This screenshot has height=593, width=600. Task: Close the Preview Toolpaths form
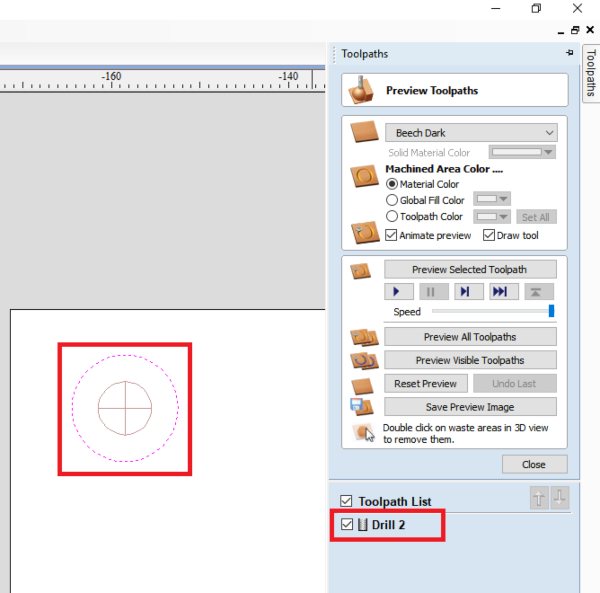(535, 464)
